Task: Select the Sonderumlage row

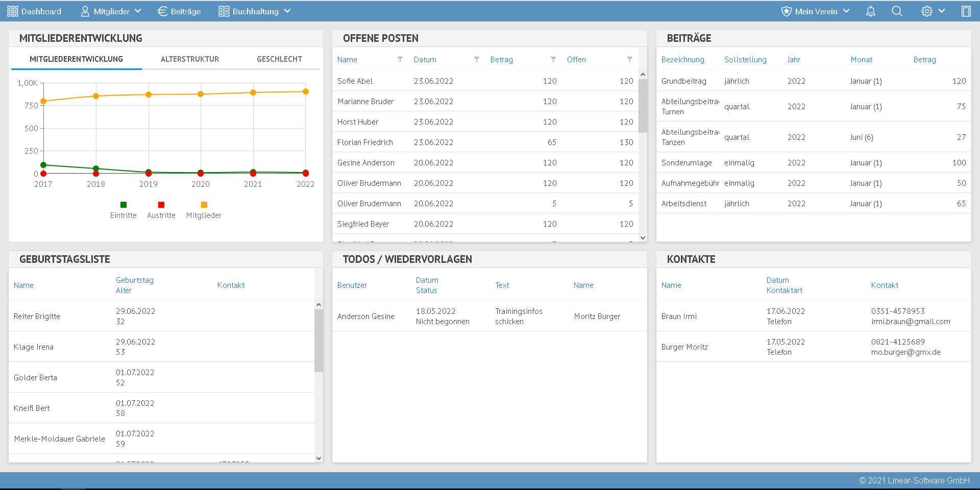Action: coord(814,162)
